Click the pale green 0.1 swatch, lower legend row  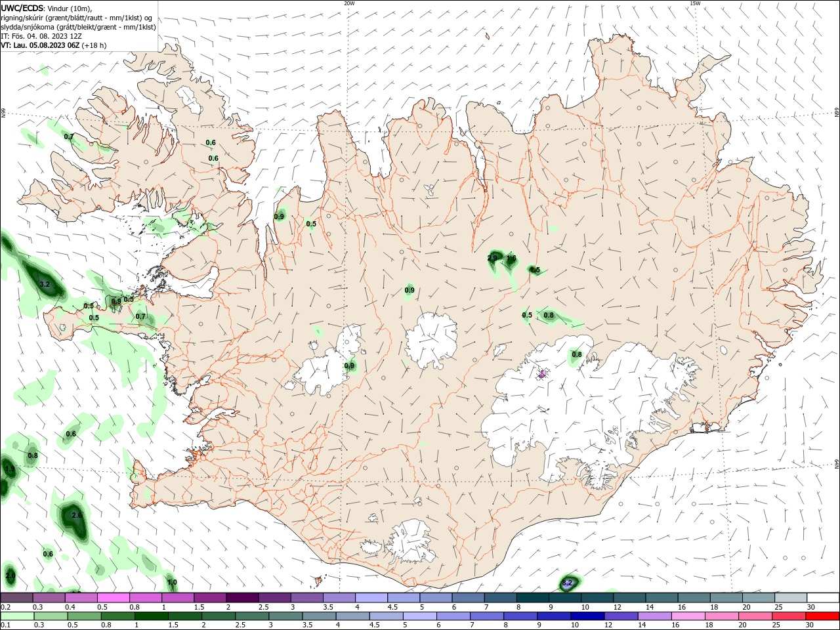[17, 616]
